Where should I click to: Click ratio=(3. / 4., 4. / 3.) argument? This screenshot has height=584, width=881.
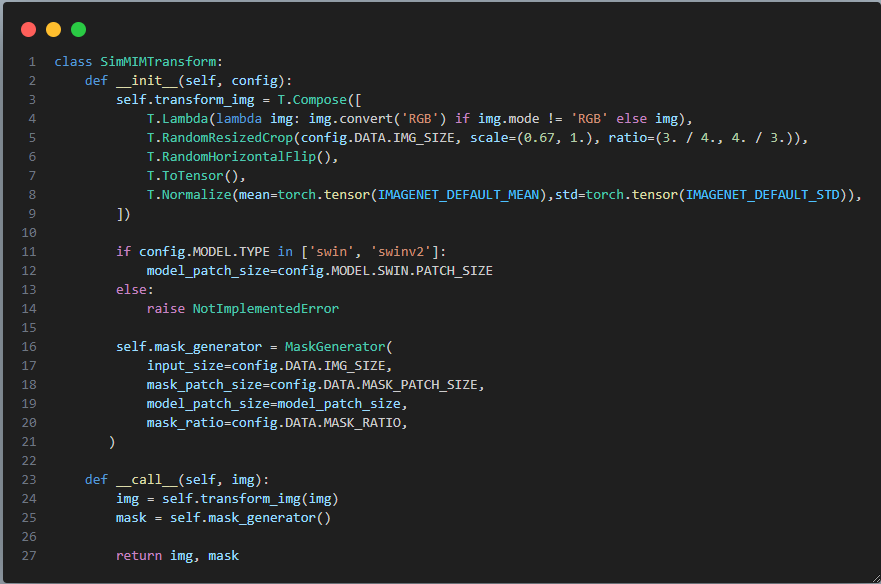click(x=704, y=138)
